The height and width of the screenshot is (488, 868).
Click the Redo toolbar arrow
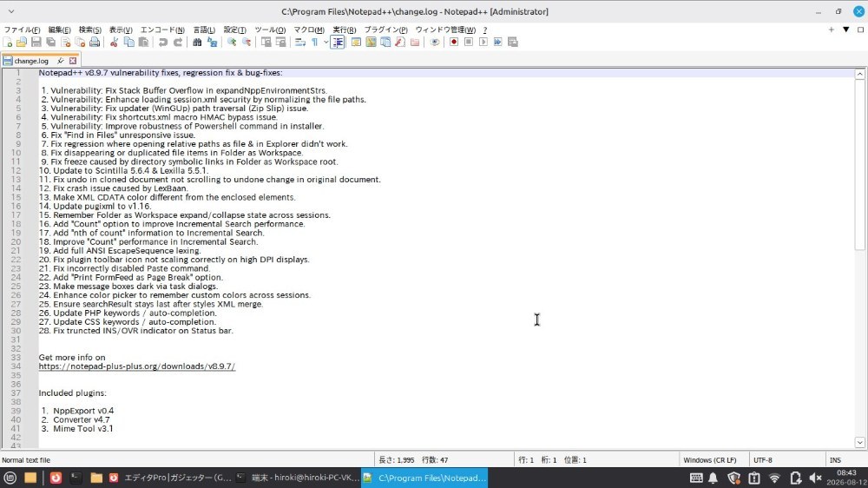(178, 42)
